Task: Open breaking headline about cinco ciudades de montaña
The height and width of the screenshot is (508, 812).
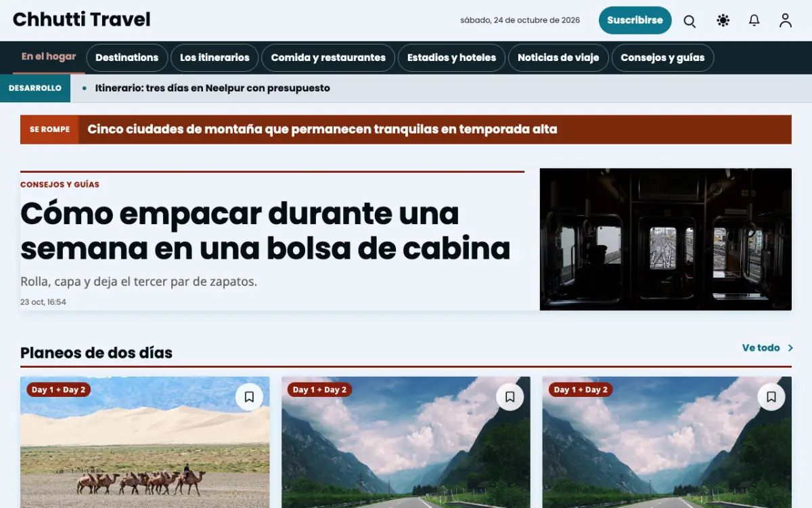Action: 322,129
